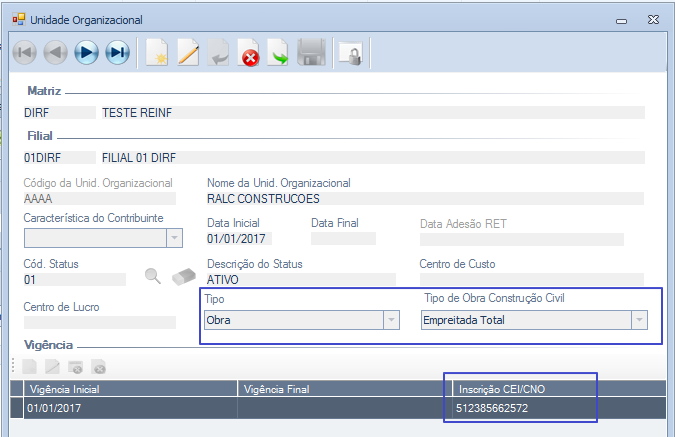This screenshot has height=437, width=675.
Task: Open Tipo dropdown showing Obra
Action: (391, 320)
